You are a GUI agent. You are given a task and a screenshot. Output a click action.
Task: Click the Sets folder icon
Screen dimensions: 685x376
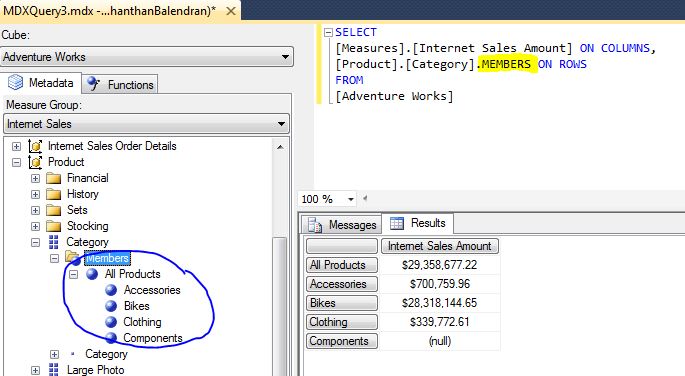point(54,210)
